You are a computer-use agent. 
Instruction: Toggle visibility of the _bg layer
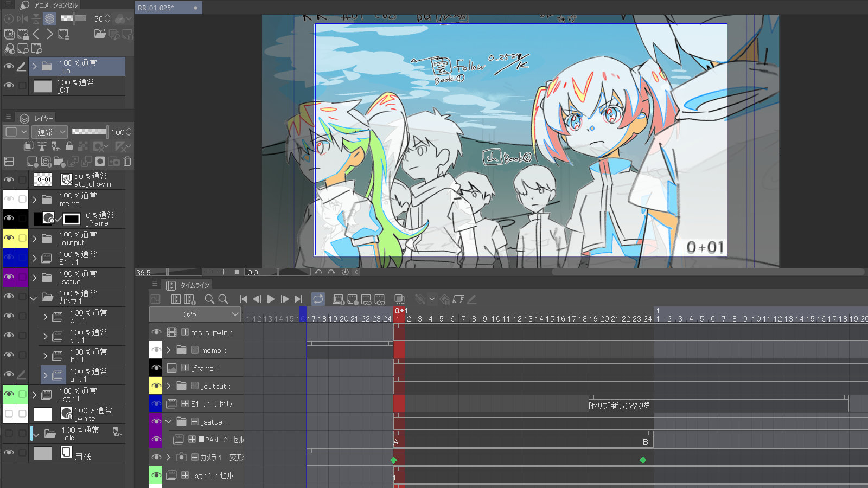(x=9, y=395)
